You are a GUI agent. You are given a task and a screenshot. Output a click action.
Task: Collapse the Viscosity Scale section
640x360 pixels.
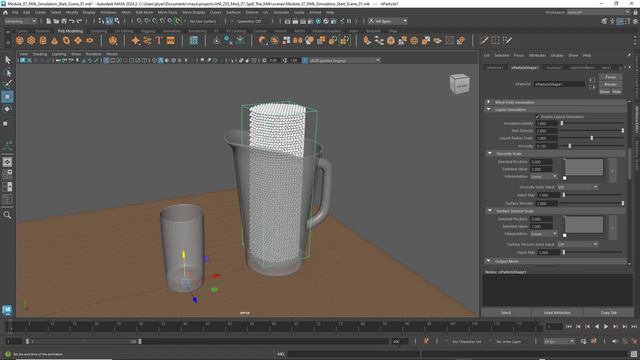click(490, 153)
